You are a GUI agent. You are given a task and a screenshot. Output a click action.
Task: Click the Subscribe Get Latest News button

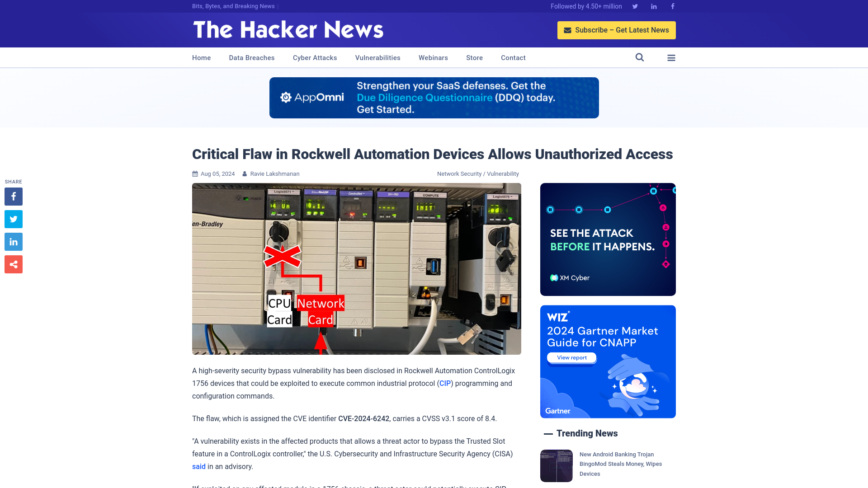click(x=617, y=30)
